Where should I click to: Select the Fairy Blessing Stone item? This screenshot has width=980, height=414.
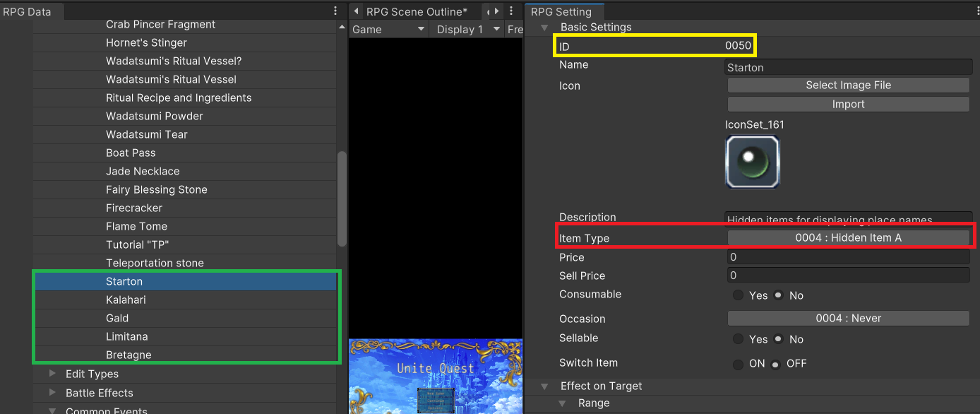click(185, 189)
